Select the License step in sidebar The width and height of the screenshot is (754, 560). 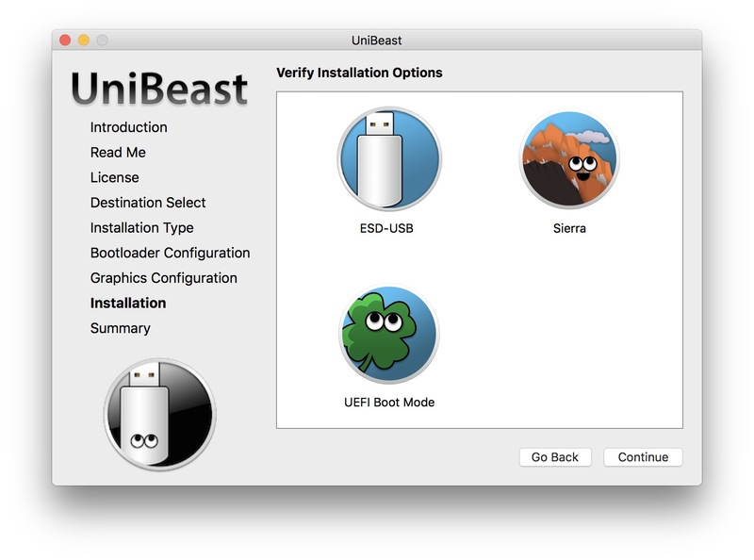click(x=114, y=177)
